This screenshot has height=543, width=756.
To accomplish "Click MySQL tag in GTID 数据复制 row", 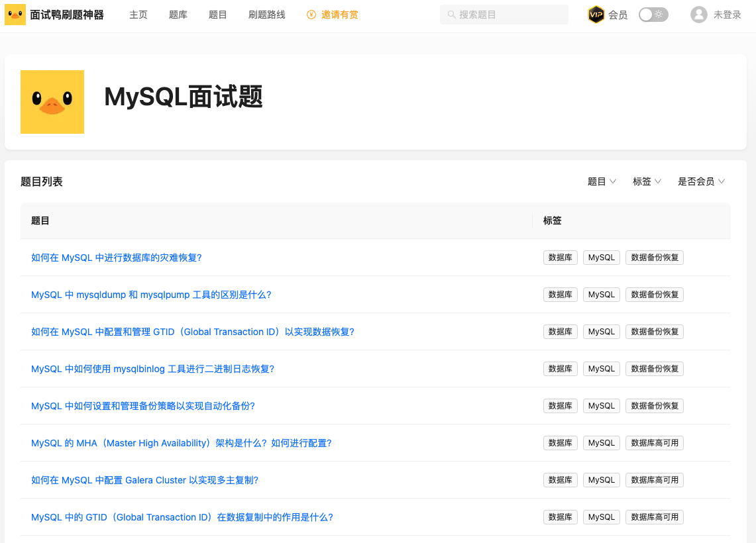I will [x=601, y=517].
